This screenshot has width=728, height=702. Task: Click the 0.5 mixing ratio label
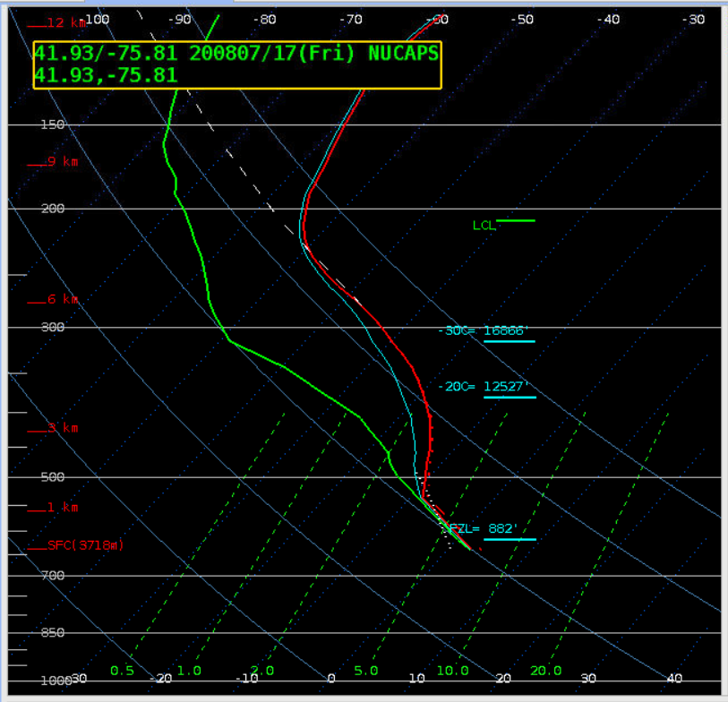pos(122,671)
